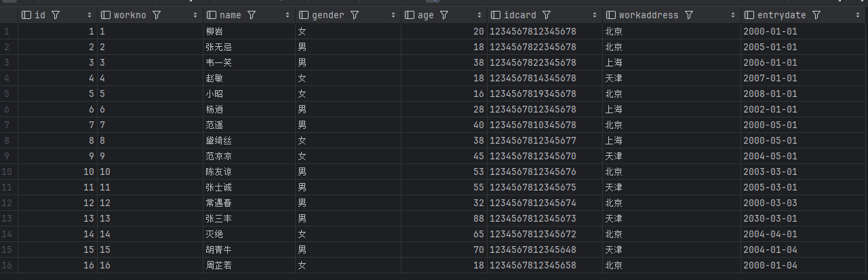Click the entrydate filter funnel icon
This screenshot has height=280, width=868.
pyautogui.click(x=816, y=15)
